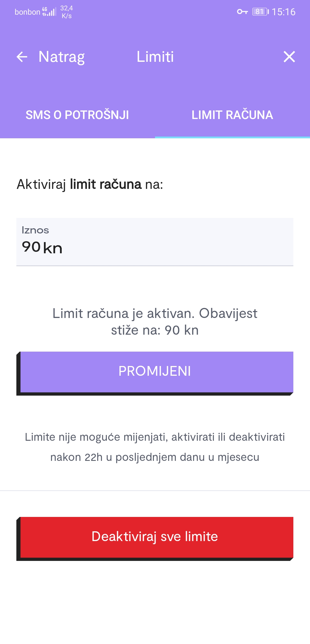Tap the notice about 22h restriction

(x=155, y=447)
